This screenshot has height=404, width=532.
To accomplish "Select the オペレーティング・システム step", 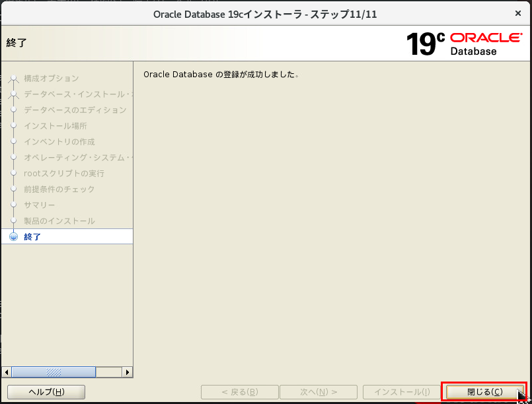I will [x=78, y=158].
